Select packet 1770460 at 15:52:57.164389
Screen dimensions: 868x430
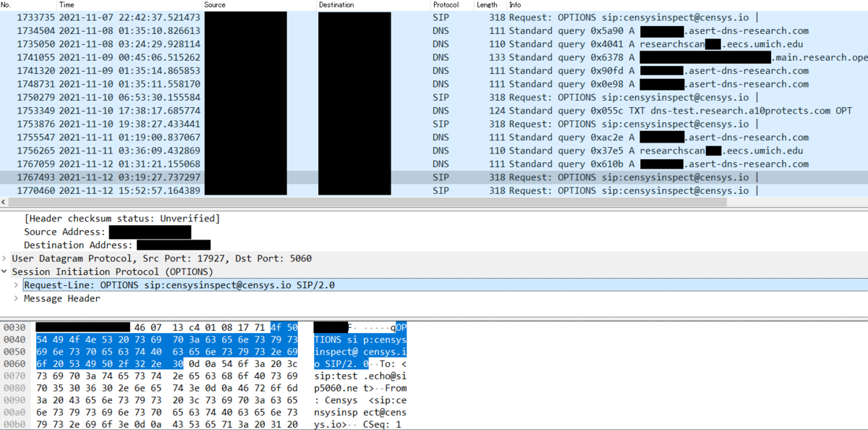point(434,190)
